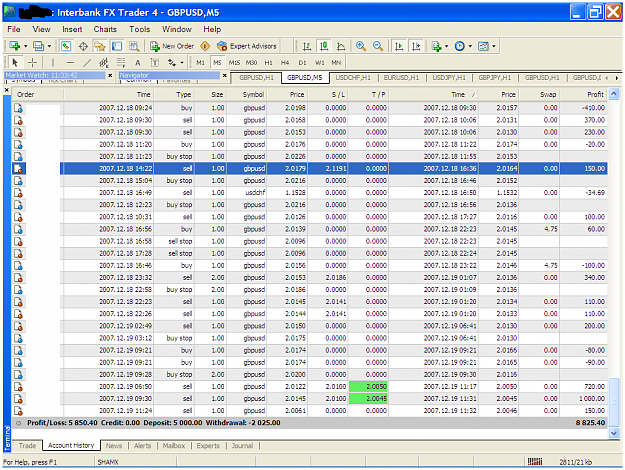Viewport: 625px width, 470px height.
Task: Toggle the Terminal panel button
Action: pos(117,46)
